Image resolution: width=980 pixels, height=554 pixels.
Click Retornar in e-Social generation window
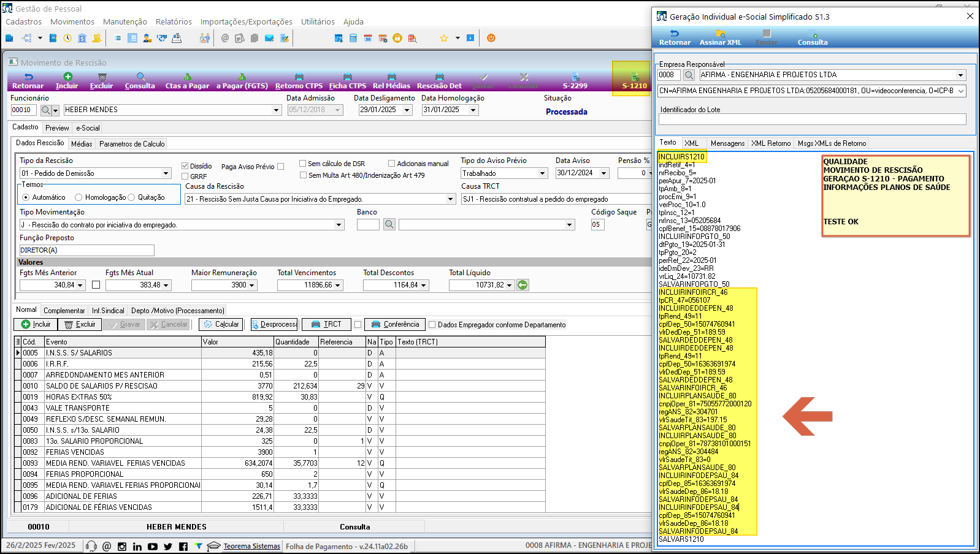click(x=675, y=37)
